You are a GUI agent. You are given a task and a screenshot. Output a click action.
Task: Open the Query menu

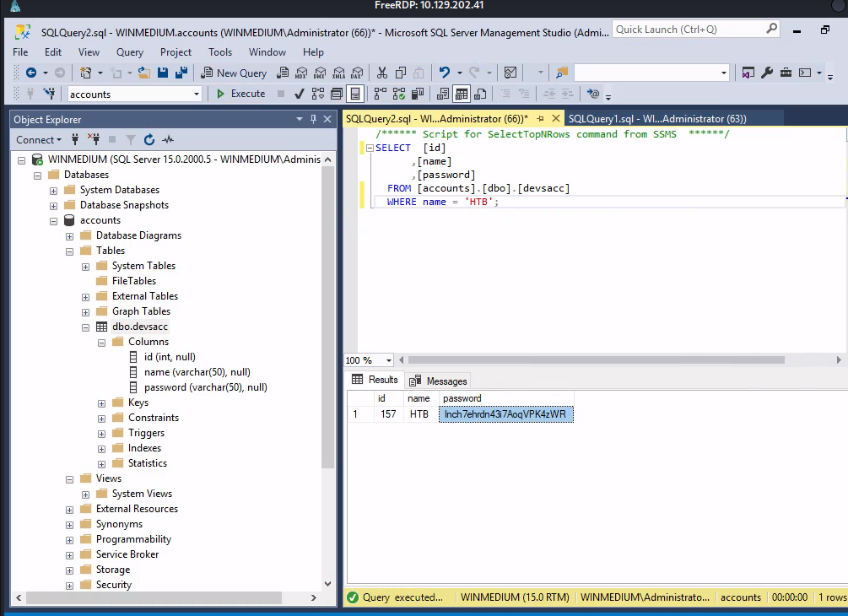129,52
